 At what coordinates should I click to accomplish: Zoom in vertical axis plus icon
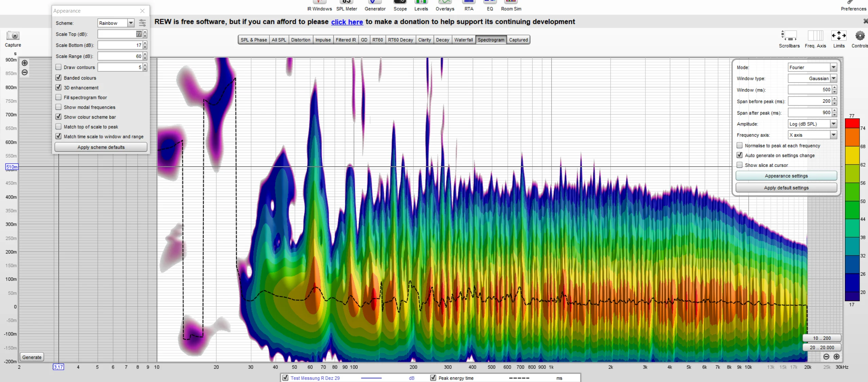25,63
